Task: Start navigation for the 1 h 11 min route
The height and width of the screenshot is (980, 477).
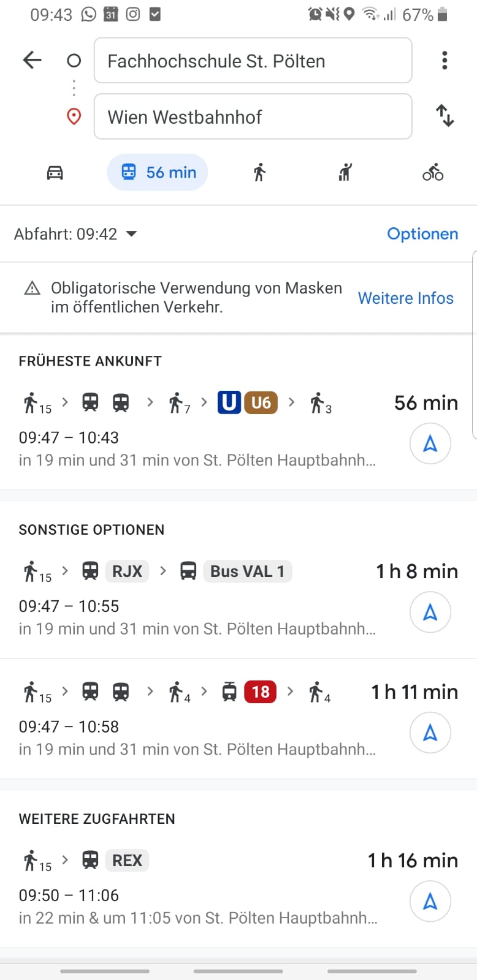Action: pos(430,733)
